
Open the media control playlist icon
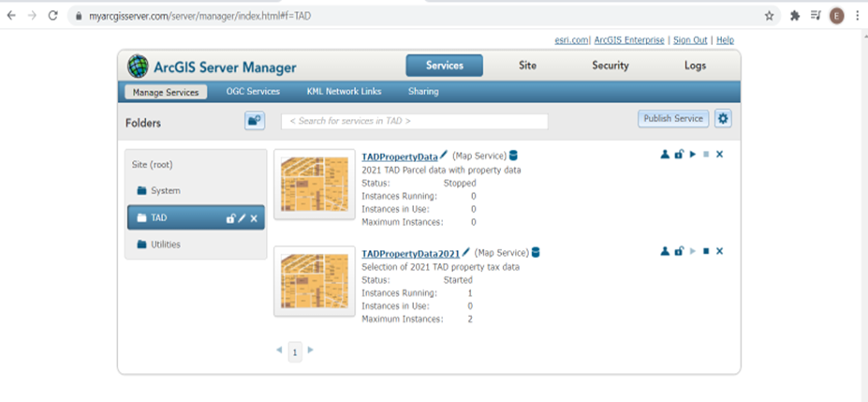(816, 16)
